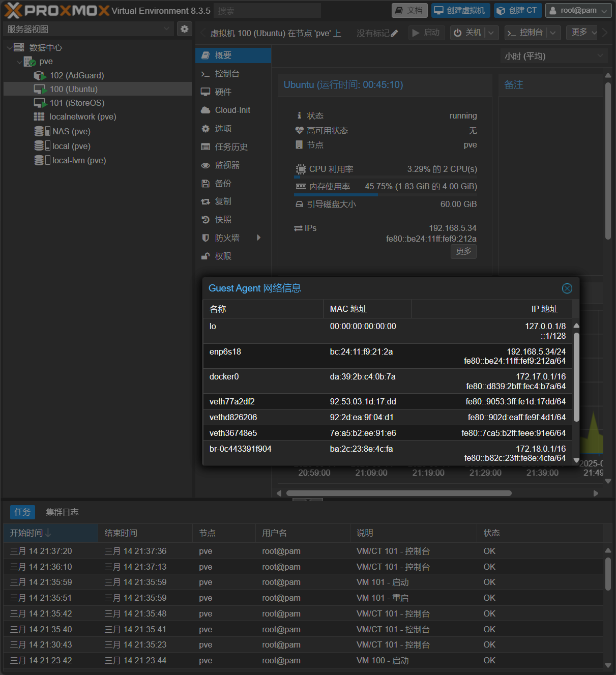The height and width of the screenshot is (675, 616).
Task: Collapse the 数据中心 tree node
Action: 10,47
